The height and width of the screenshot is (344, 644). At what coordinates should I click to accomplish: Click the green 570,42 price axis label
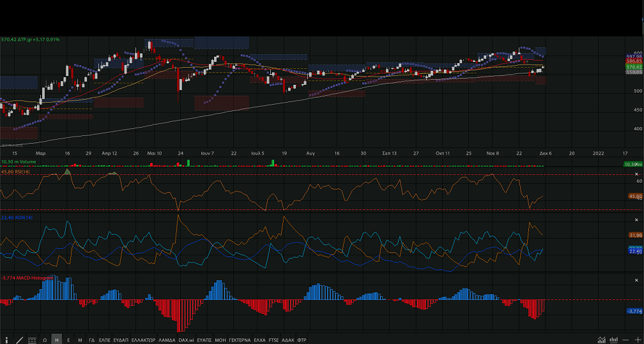[633, 67]
